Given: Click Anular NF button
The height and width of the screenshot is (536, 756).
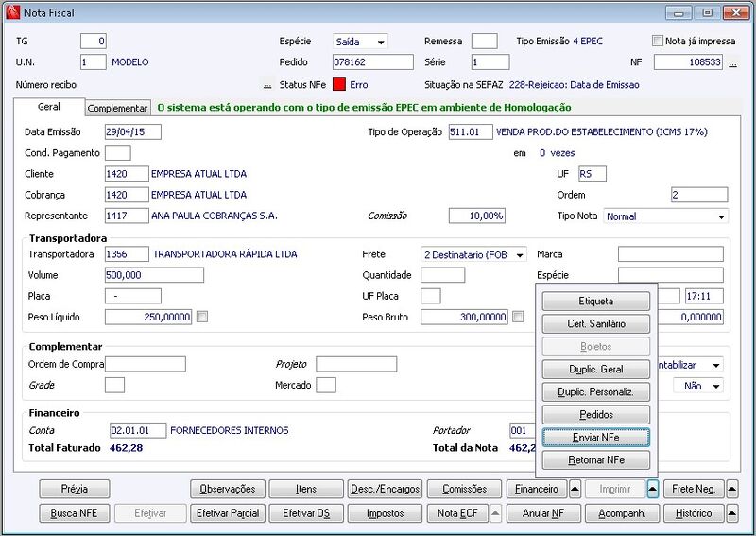Looking at the screenshot, I should 543,513.
